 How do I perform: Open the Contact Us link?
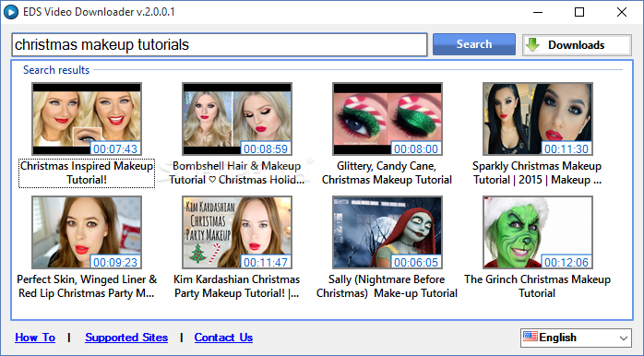click(223, 338)
